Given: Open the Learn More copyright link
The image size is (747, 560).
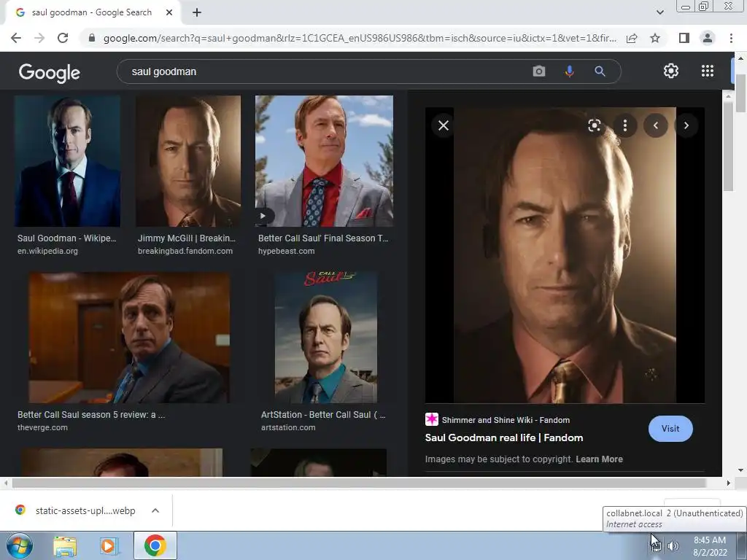Looking at the screenshot, I should tap(600, 459).
